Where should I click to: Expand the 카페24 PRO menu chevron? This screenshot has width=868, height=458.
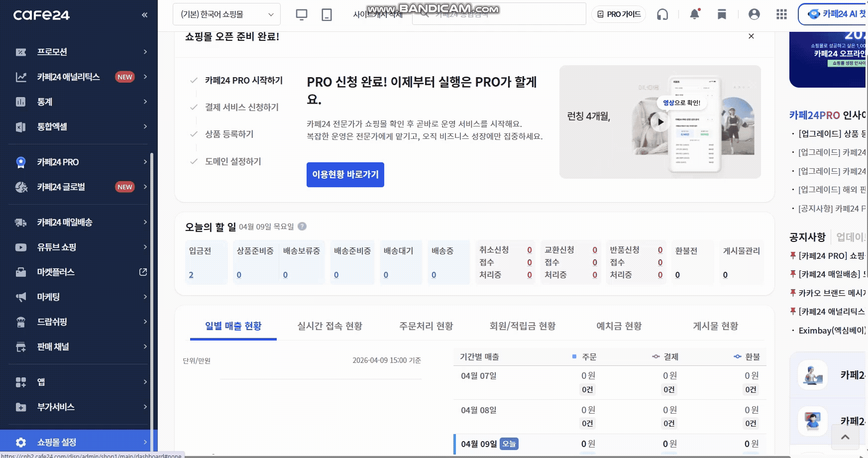tap(145, 162)
